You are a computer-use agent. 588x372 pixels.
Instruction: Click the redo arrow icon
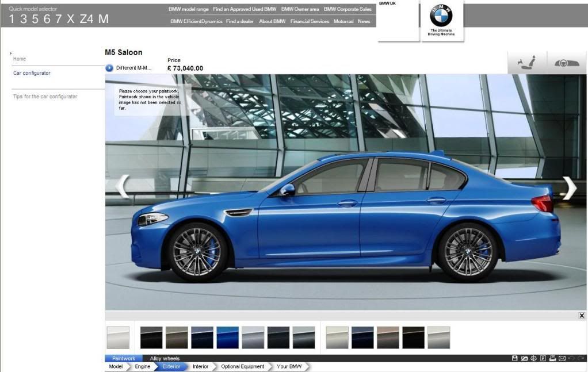[x=581, y=359]
